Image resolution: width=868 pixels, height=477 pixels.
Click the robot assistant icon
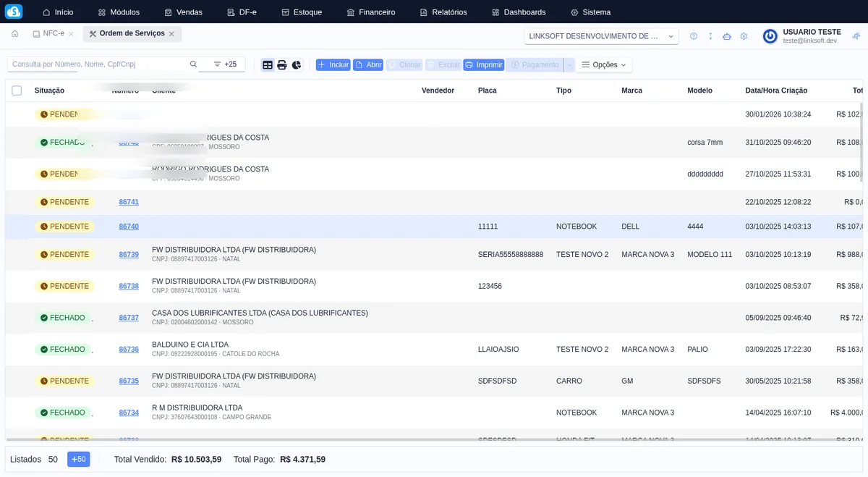pyautogui.click(x=727, y=36)
